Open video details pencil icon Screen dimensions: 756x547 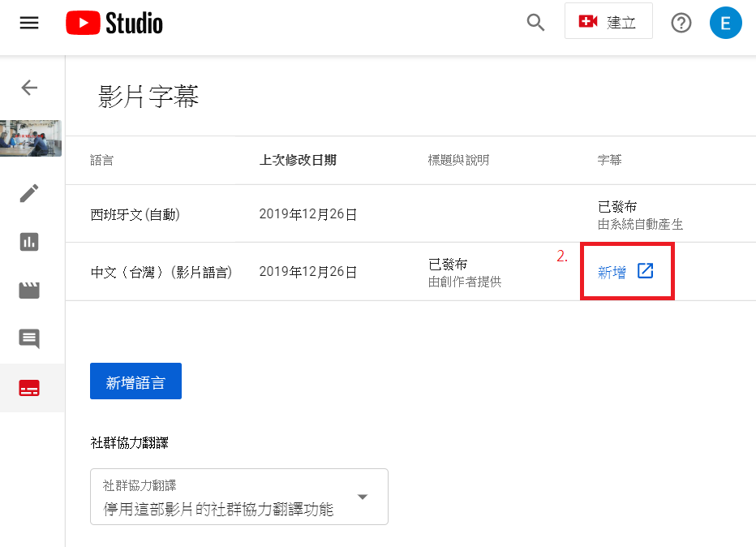pos(29,193)
